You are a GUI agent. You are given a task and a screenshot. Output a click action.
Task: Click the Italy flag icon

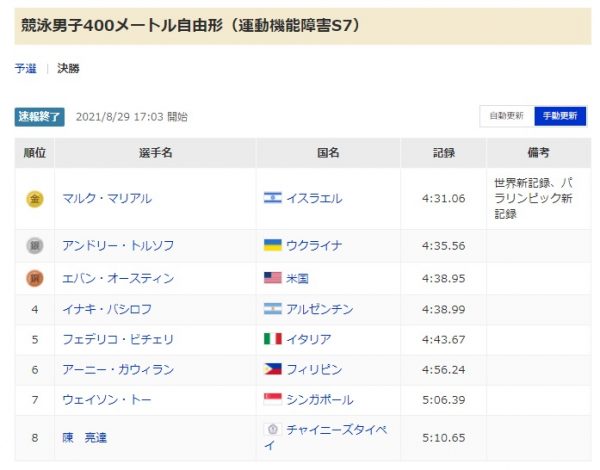272,339
